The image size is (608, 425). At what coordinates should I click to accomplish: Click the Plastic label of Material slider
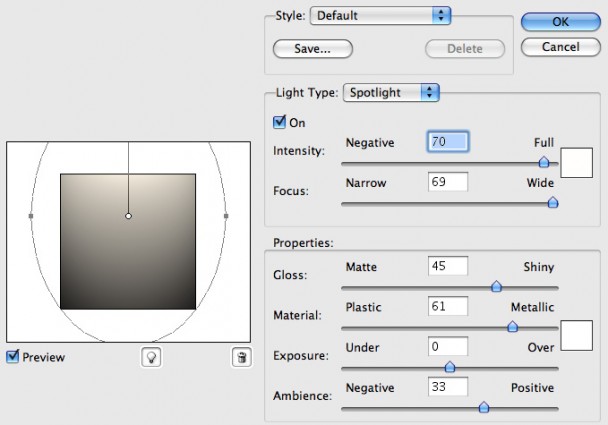pos(363,307)
